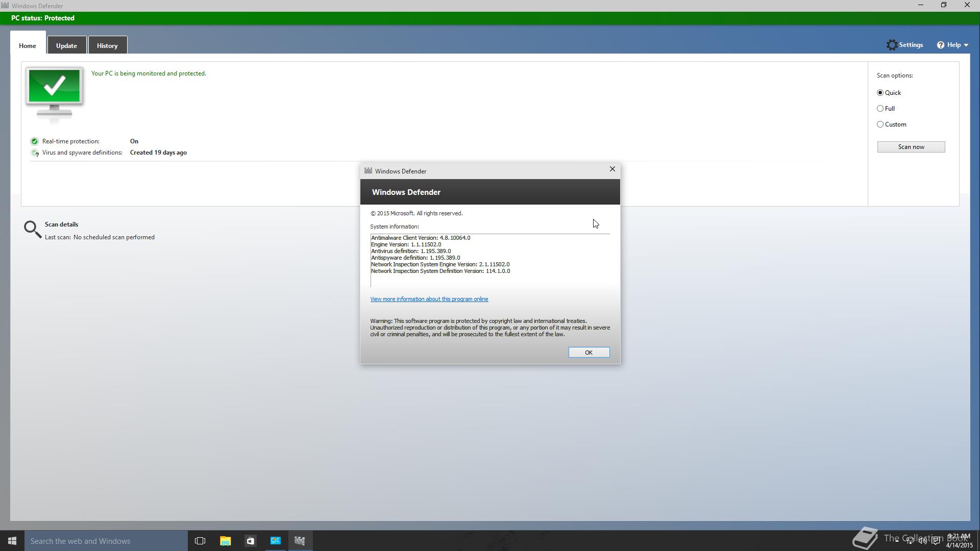Show hidden system tray icons
The image size is (980, 551).
coord(897,541)
